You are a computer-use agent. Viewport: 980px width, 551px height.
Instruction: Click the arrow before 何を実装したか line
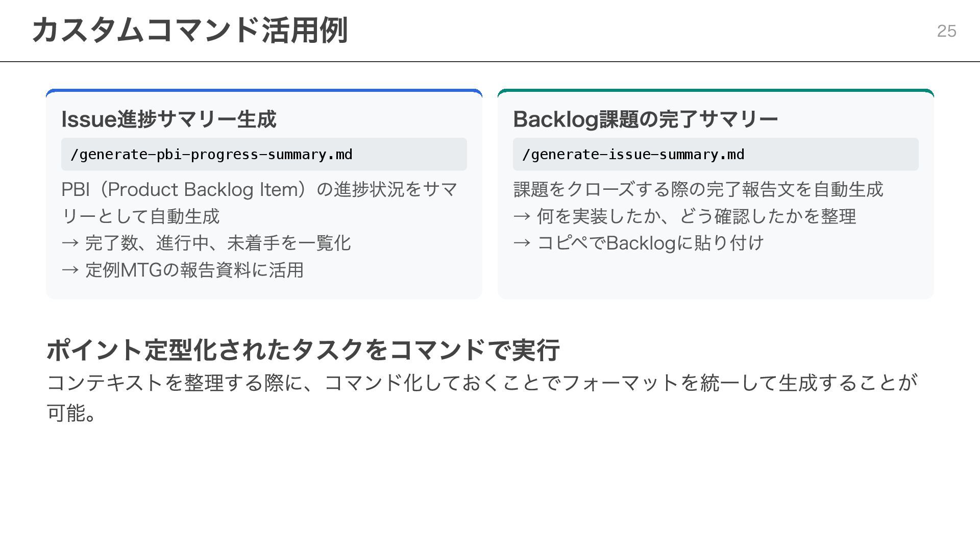pos(522,217)
